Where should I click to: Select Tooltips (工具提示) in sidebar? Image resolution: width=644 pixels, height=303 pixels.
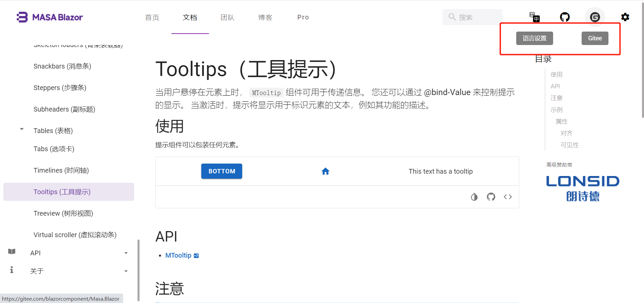69,192
